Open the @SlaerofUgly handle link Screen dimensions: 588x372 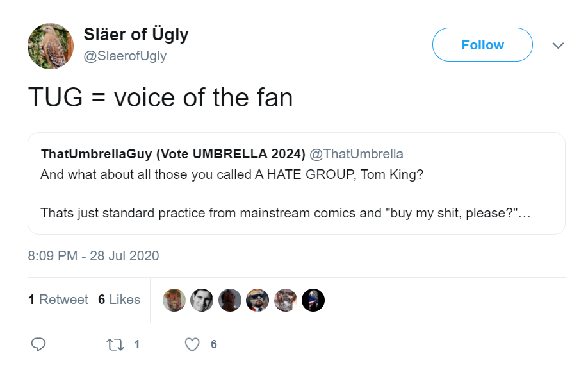click(125, 56)
